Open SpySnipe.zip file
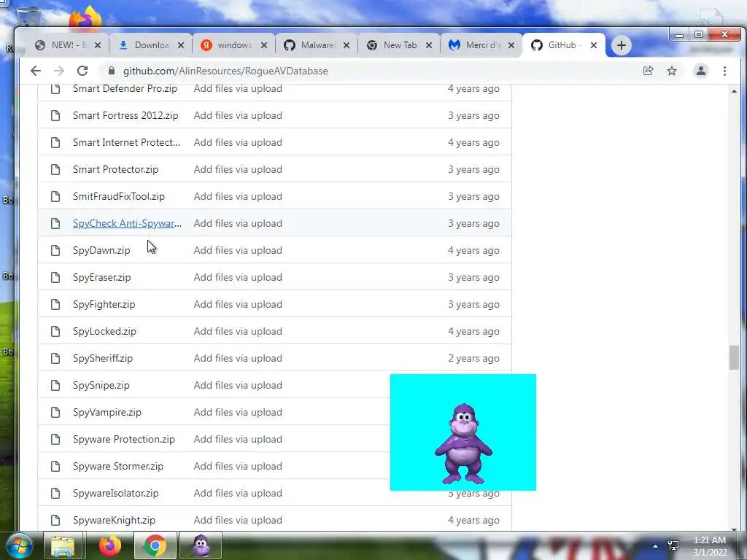747x560 pixels. coord(101,385)
